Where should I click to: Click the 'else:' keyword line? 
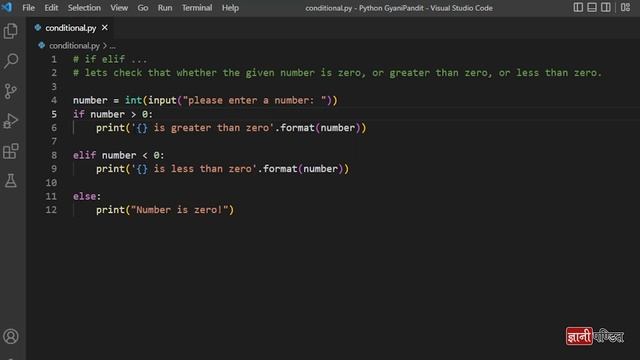[x=87, y=196]
